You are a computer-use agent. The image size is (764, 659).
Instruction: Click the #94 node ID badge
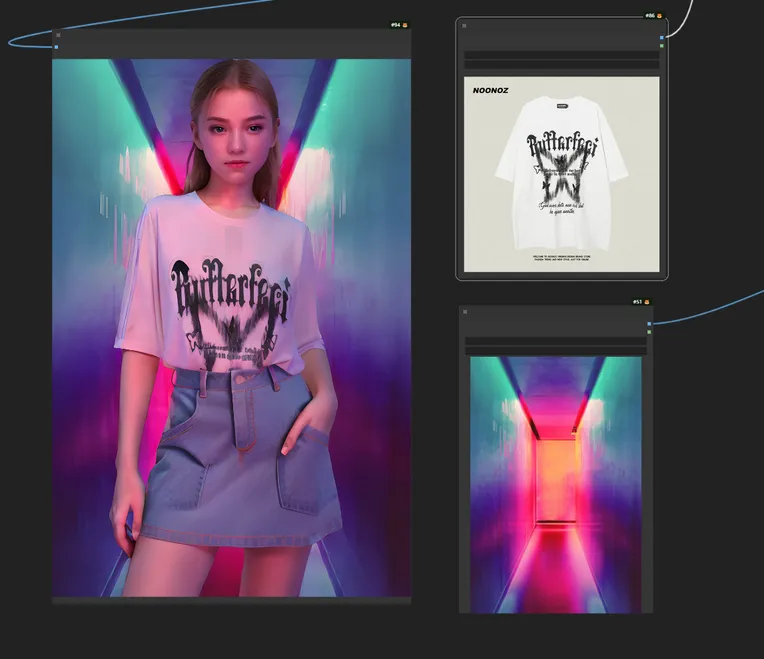point(396,24)
